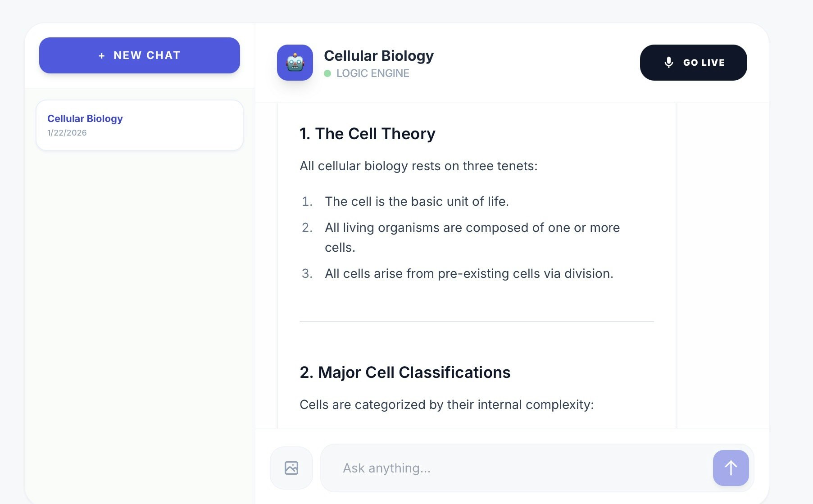Click the divider under The Cell Theory section
The image size is (813, 504).
pyautogui.click(x=476, y=321)
